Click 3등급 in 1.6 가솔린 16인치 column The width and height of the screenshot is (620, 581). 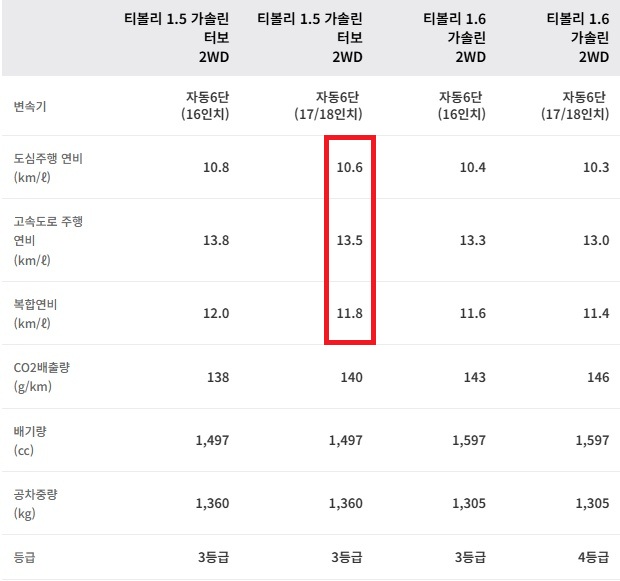(470, 557)
